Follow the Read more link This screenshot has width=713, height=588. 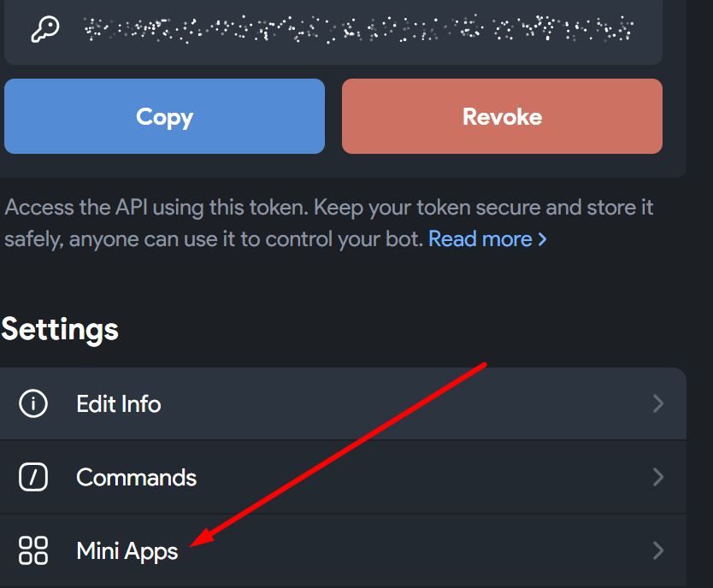click(x=479, y=239)
